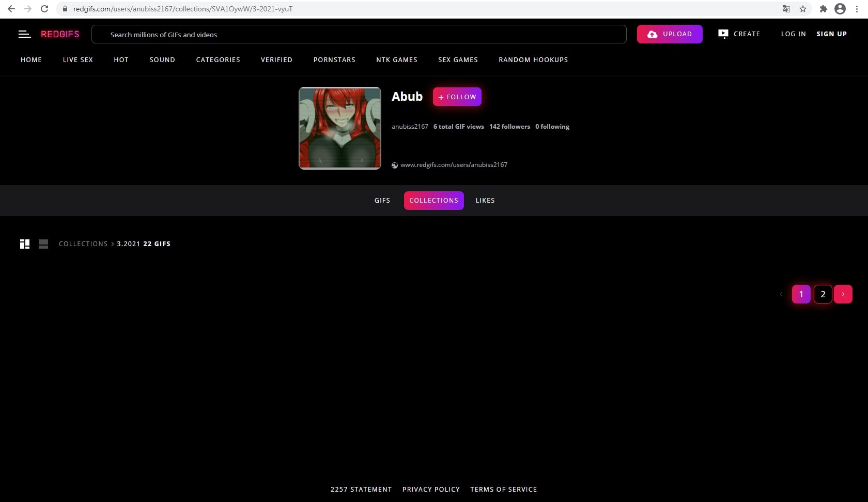
Task: Click the REDGIFS logo
Action: click(x=60, y=34)
